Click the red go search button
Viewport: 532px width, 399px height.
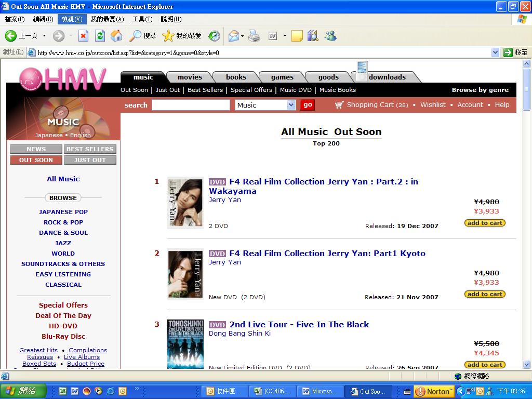click(x=308, y=105)
